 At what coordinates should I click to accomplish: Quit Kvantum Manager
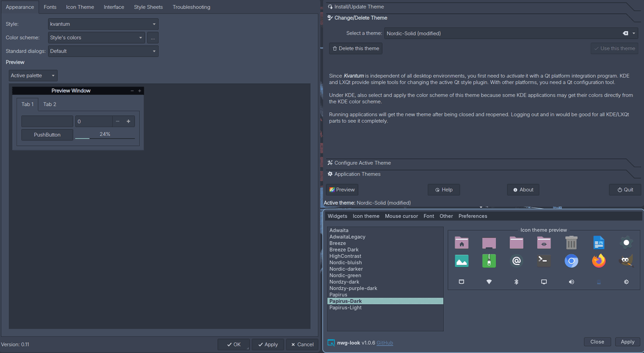pyautogui.click(x=625, y=189)
